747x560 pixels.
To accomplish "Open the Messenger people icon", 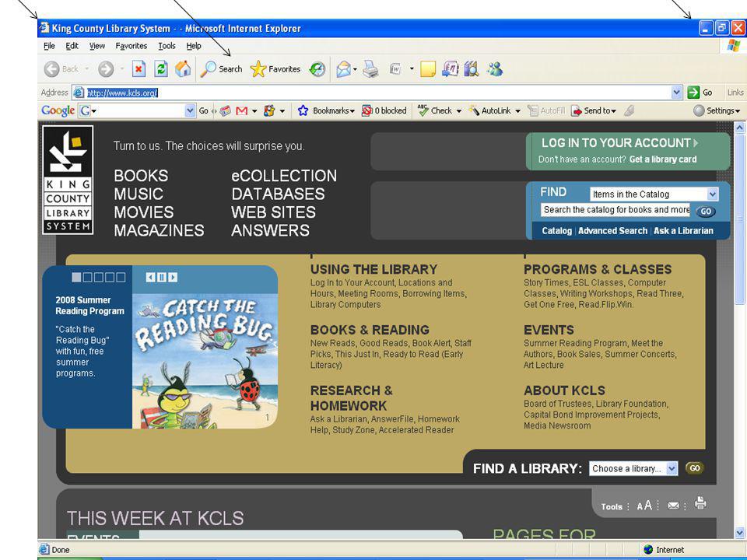I will tap(495, 69).
